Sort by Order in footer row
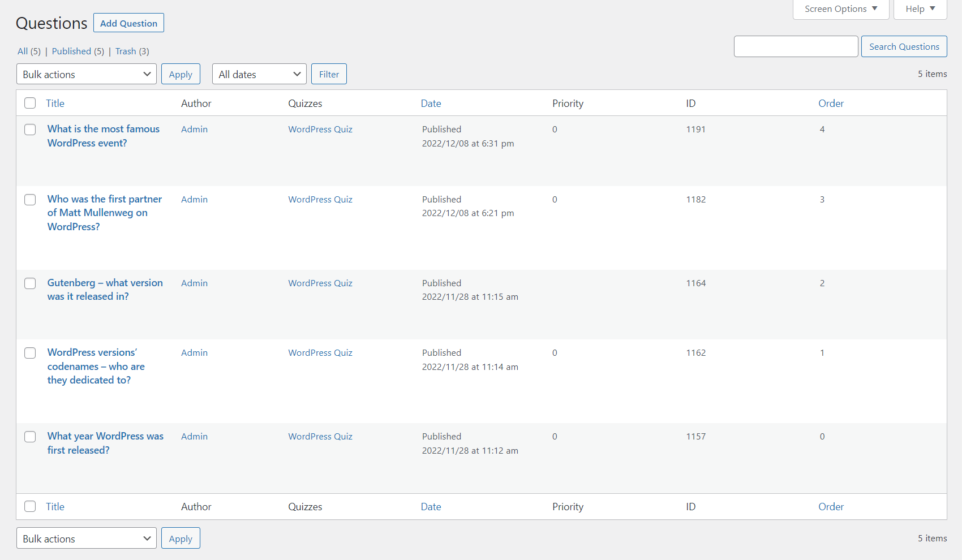 831,507
